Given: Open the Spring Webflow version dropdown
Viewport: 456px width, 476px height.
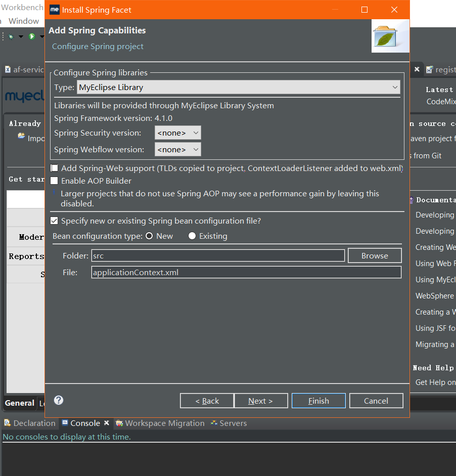Looking at the screenshot, I should 178,149.
